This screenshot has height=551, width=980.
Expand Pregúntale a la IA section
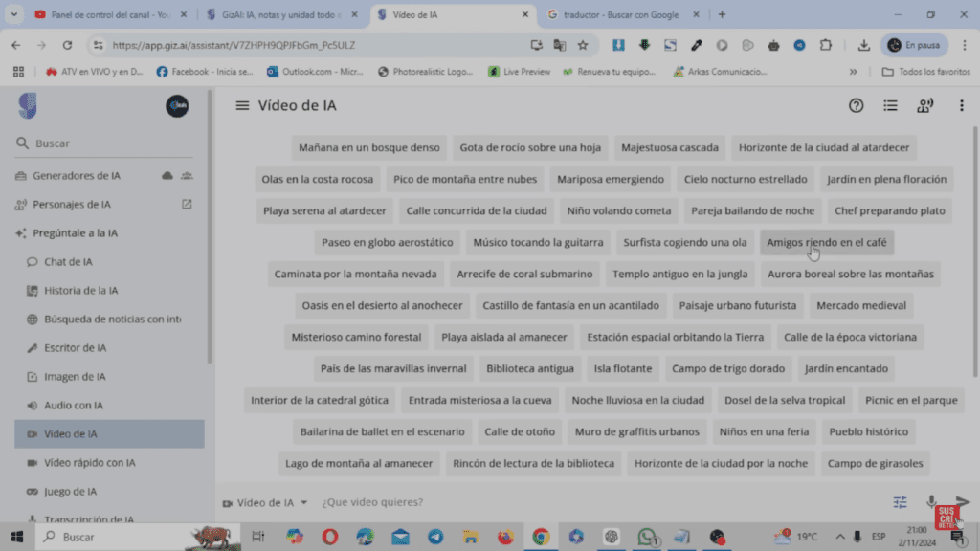(74, 232)
